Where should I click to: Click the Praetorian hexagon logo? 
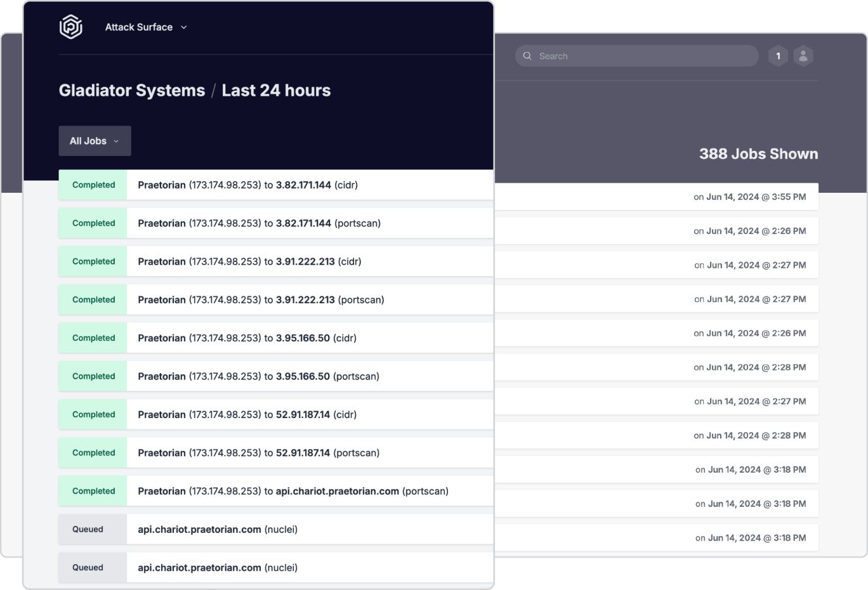pyautogui.click(x=71, y=27)
